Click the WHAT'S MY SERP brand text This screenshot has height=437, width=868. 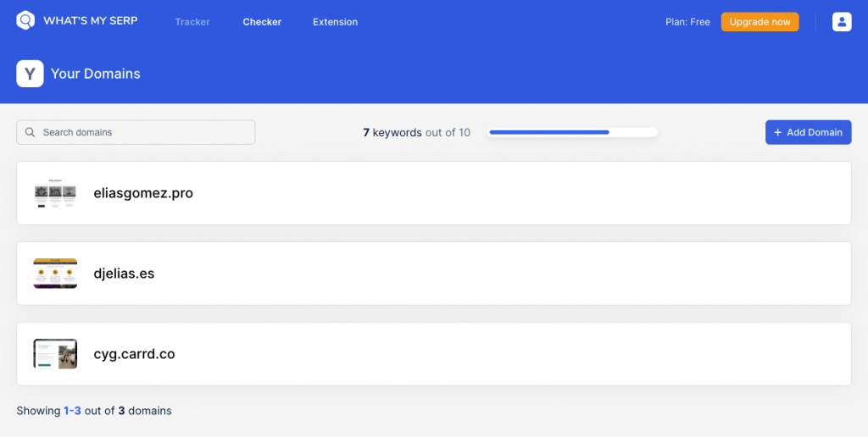pos(91,21)
